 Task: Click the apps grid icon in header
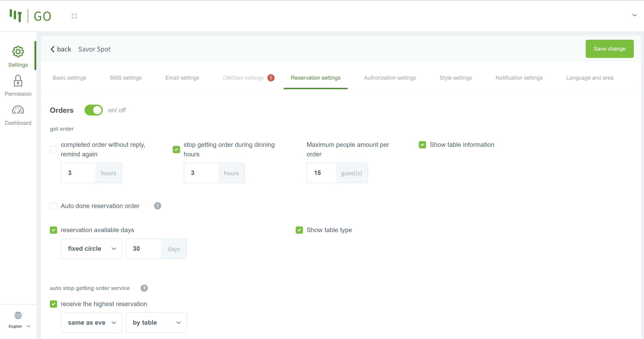(74, 16)
